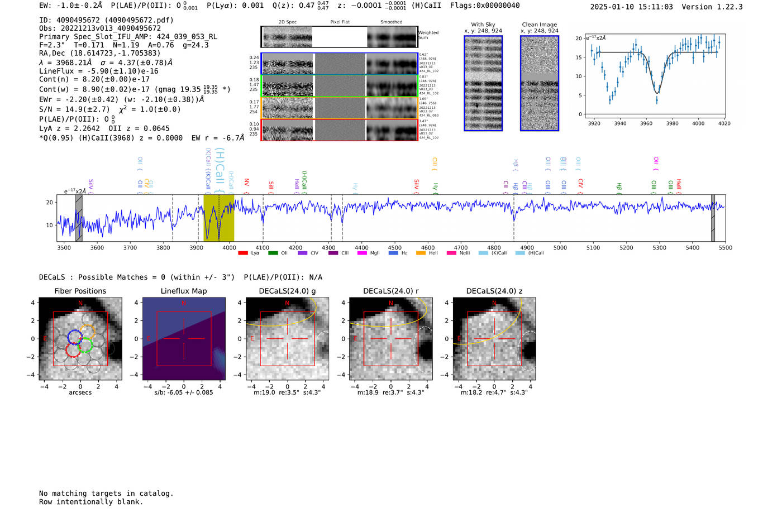Viewport: 782px width, 532px height.
Task: Click the magenta MgII legend swatch
Action: [363, 253]
